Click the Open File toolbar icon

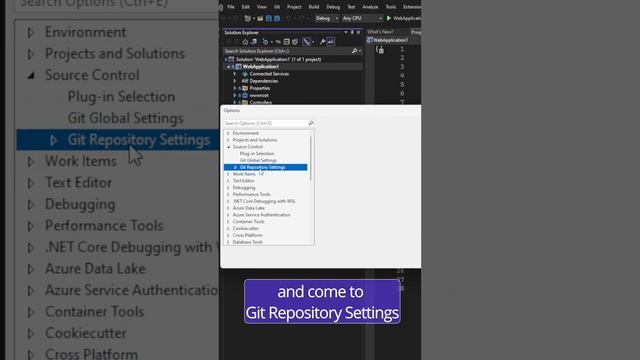[260, 18]
